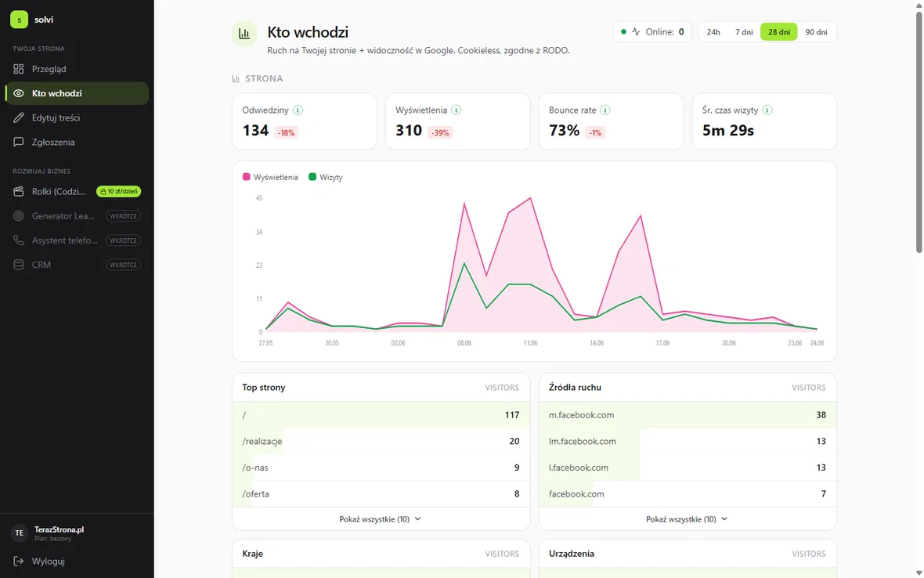
Task: Click the WKRÓTCE badge next to Asystent telefo...
Action: point(123,240)
